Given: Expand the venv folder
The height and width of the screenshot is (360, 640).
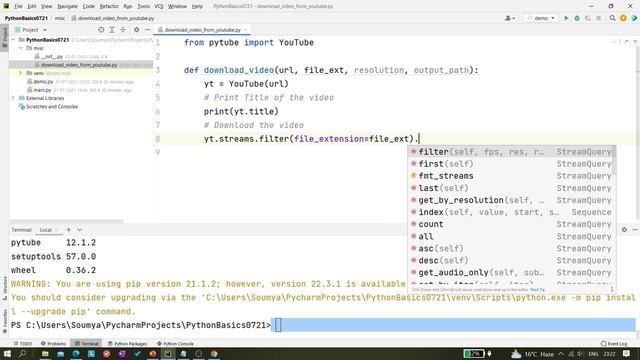Looking at the screenshot, I should point(21,73).
